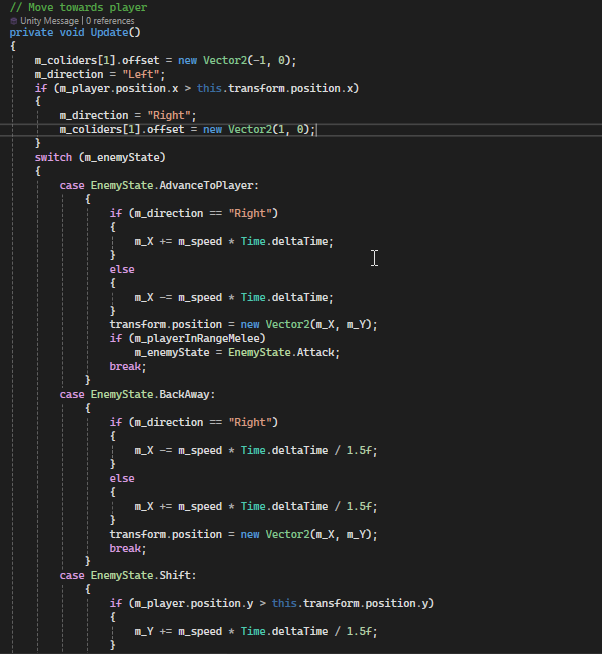
Task: Click the case EnemyState.BackAway label
Action: (137, 395)
